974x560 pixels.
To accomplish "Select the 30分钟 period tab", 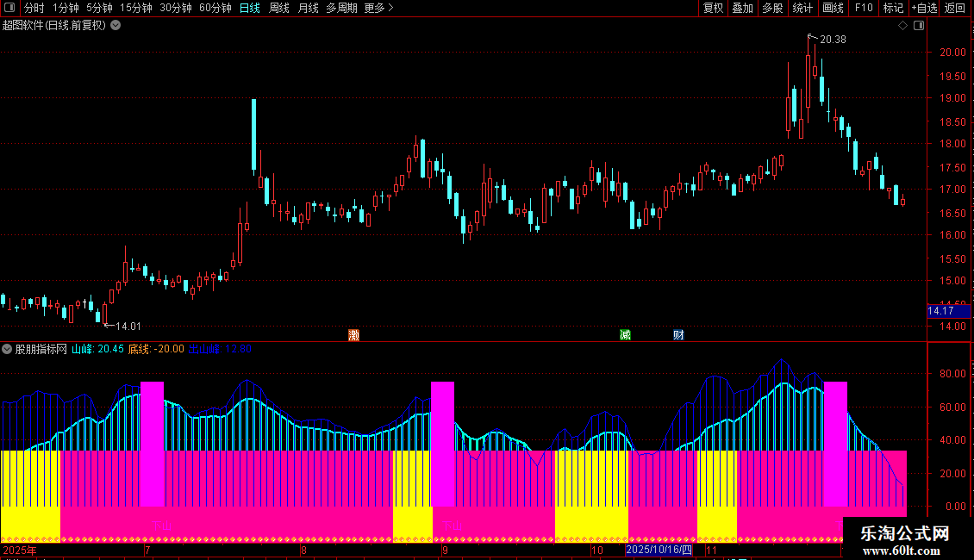I will click(176, 8).
